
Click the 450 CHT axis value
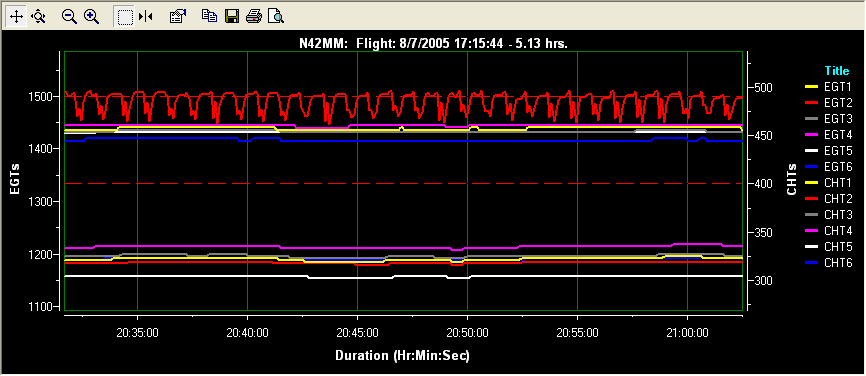[x=763, y=136]
